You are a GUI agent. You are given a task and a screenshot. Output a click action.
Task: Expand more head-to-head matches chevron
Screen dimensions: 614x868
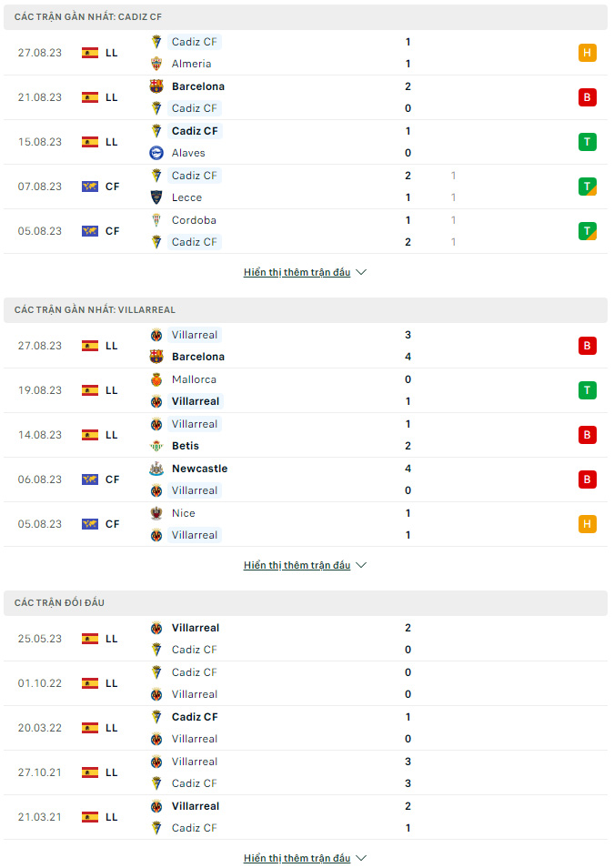click(x=361, y=858)
